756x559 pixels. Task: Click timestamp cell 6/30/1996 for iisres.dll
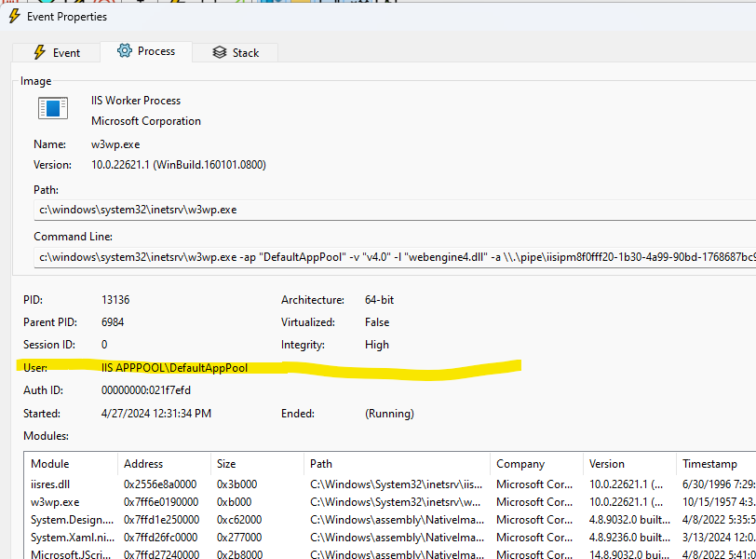[x=719, y=484]
